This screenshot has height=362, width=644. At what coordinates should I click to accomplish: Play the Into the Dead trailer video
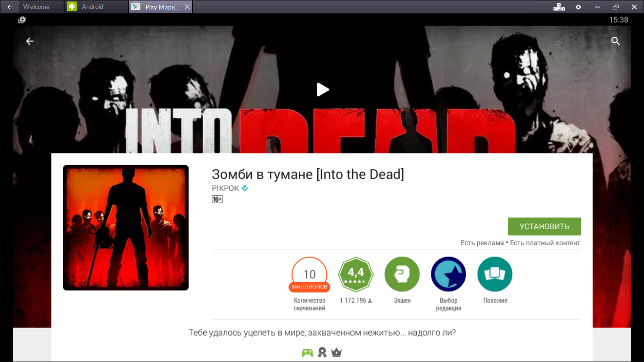point(322,89)
